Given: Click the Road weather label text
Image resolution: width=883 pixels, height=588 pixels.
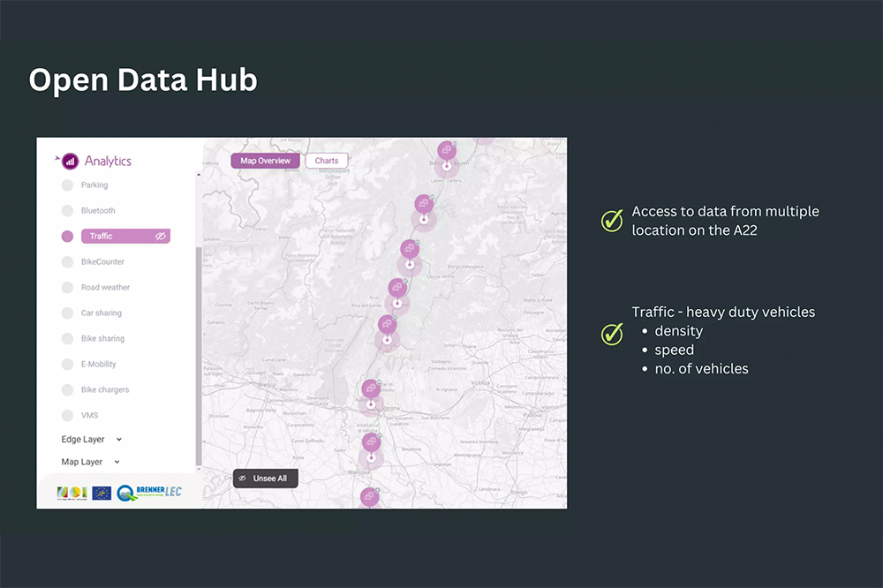Looking at the screenshot, I should [x=105, y=287].
